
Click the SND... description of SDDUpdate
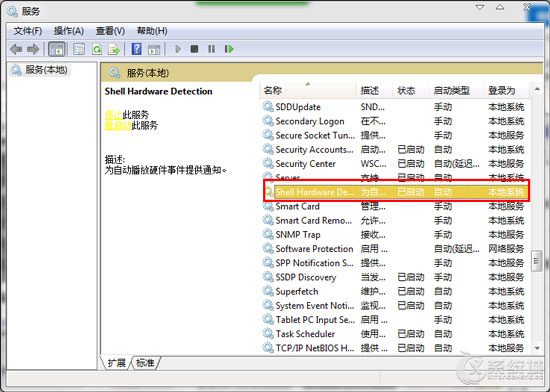[x=373, y=107]
